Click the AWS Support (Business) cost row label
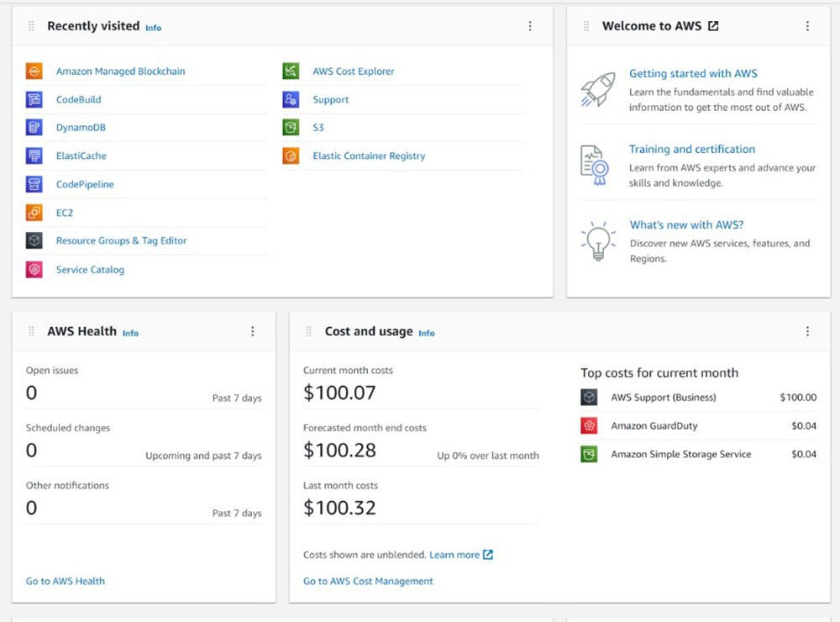This screenshot has height=622, width=840. click(x=664, y=398)
